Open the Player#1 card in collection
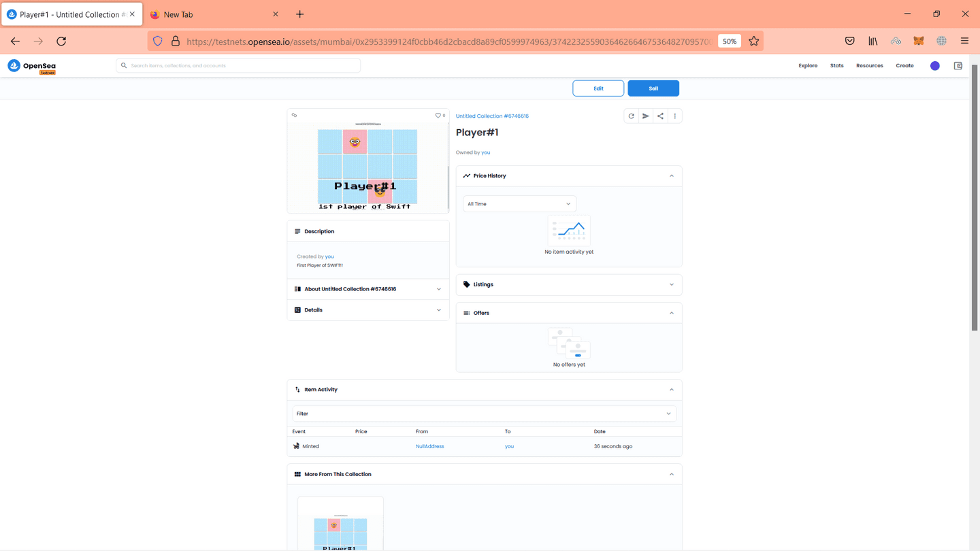This screenshot has height=551, width=980. coord(340,524)
